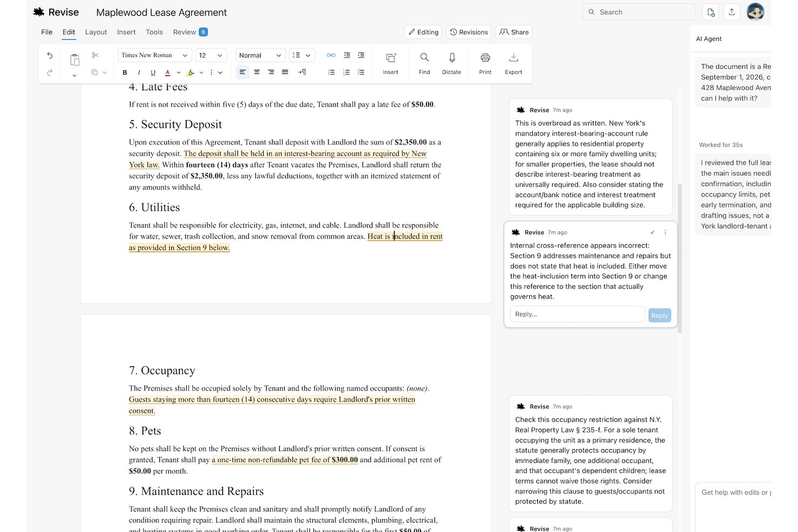Open the File menu
The height and width of the screenshot is (532, 798).
point(47,32)
